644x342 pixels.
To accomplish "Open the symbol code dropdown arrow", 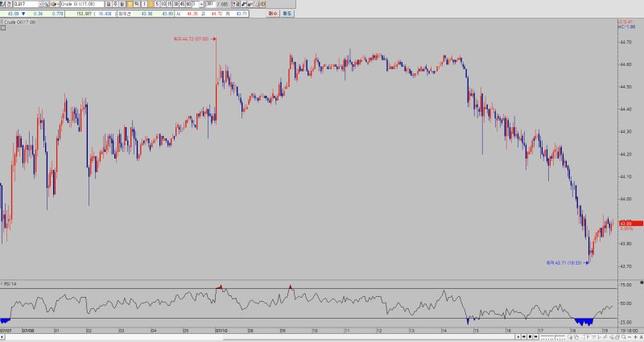I will pos(41,4).
